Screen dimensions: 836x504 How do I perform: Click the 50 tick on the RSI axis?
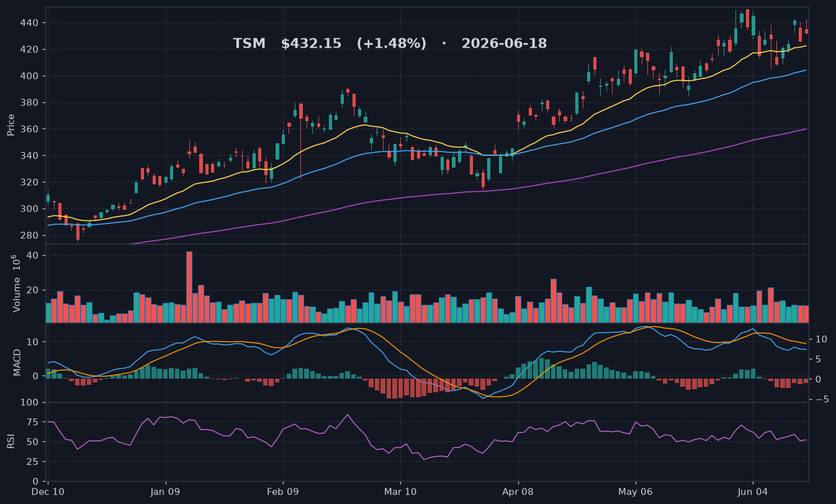click(x=34, y=442)
